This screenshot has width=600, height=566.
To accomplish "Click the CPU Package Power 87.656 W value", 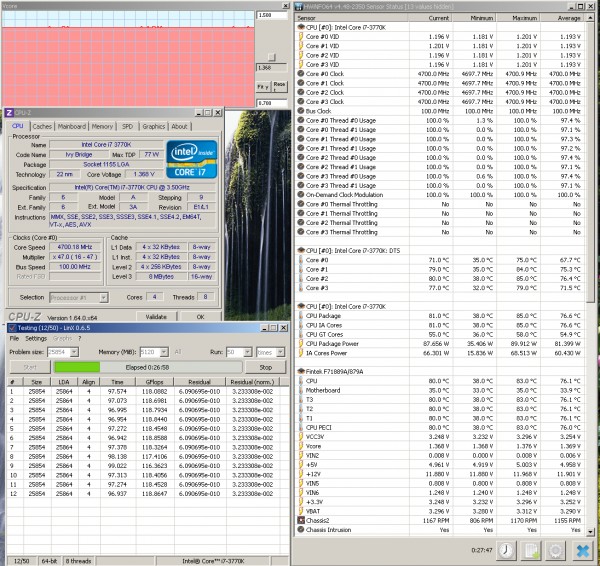I will [436, 344].
